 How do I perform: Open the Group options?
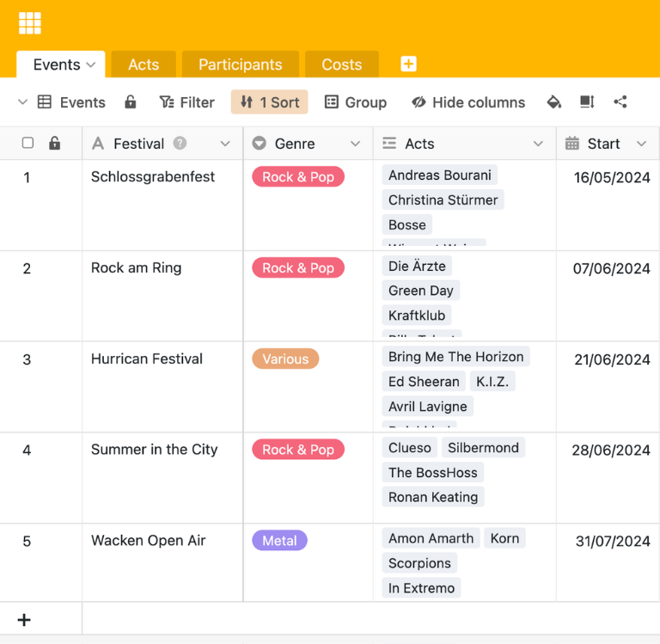(x=356, y=102)
